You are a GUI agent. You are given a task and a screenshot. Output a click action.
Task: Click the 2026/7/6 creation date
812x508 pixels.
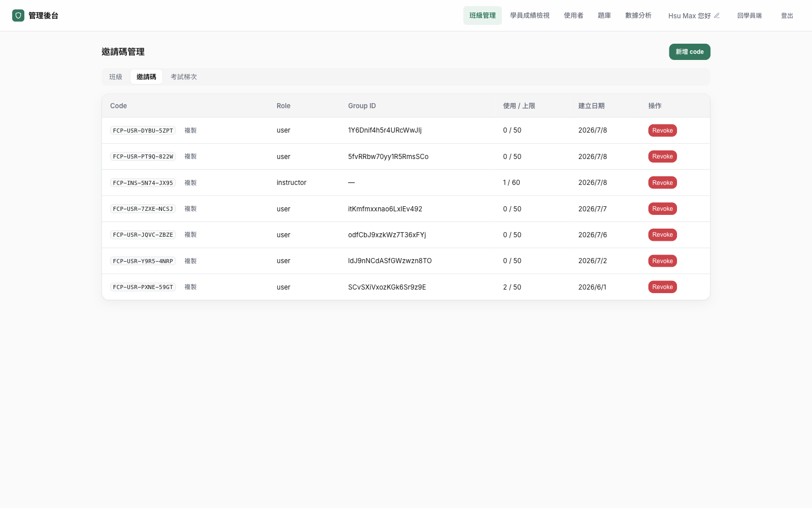(593, 235)
